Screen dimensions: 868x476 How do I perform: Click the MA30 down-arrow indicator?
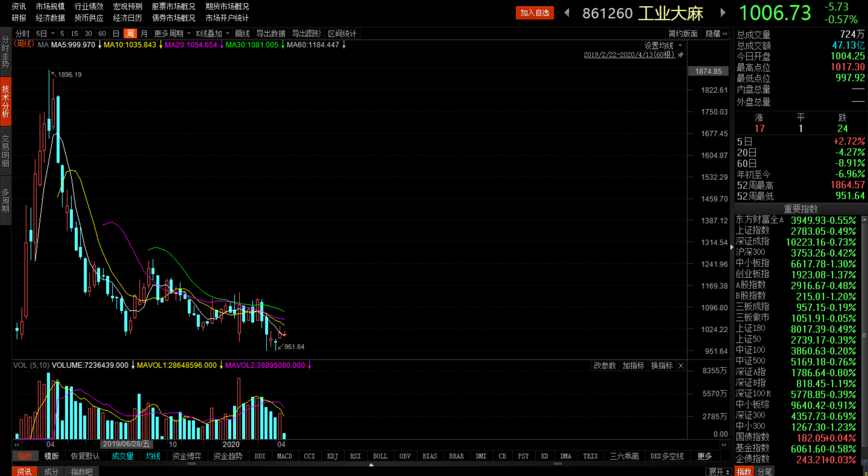[283, 45]
